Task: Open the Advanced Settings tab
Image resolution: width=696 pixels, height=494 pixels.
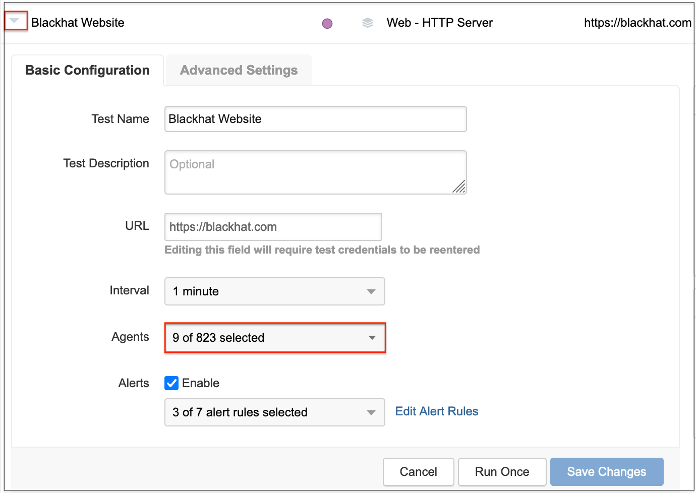Action: tap(238, 70)
